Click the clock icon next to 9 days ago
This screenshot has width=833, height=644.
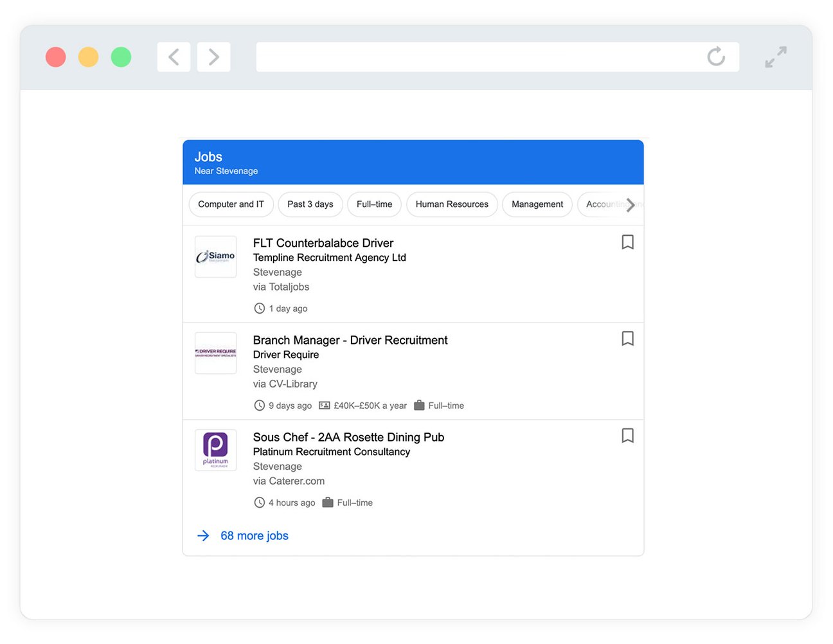click(x=260, y=406)
